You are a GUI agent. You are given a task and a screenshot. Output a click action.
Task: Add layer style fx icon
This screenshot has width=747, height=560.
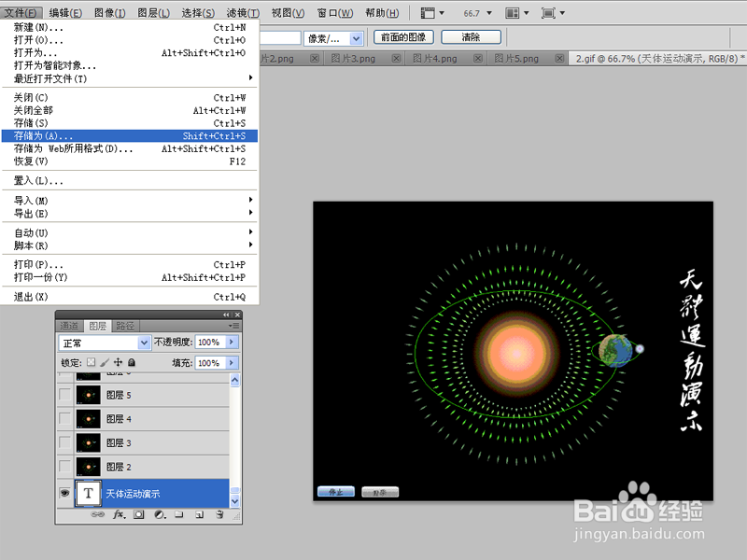[120, 514]
